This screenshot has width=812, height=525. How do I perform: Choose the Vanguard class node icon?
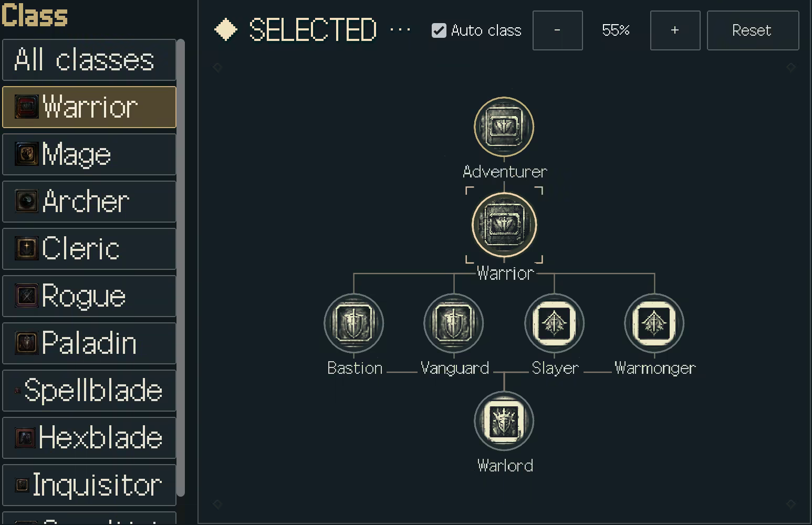(x=454, y=323)
